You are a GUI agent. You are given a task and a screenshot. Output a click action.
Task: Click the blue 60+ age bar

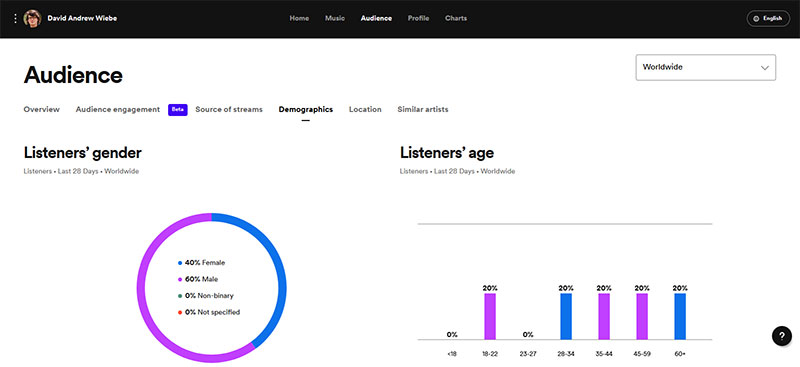(680, 316)
